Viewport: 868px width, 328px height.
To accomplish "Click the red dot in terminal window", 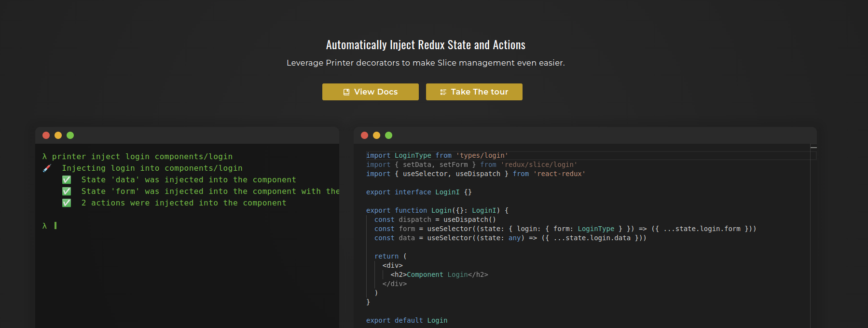I will pos(46,135).
